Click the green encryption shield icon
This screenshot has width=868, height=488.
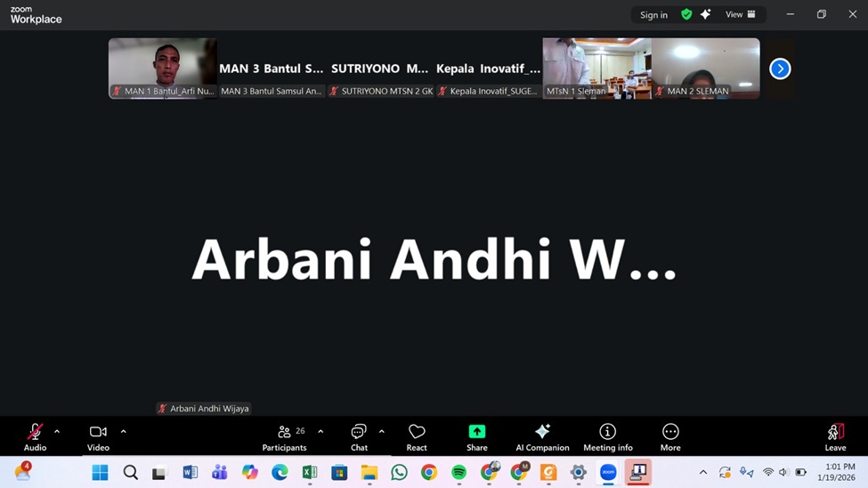(686, 14)
